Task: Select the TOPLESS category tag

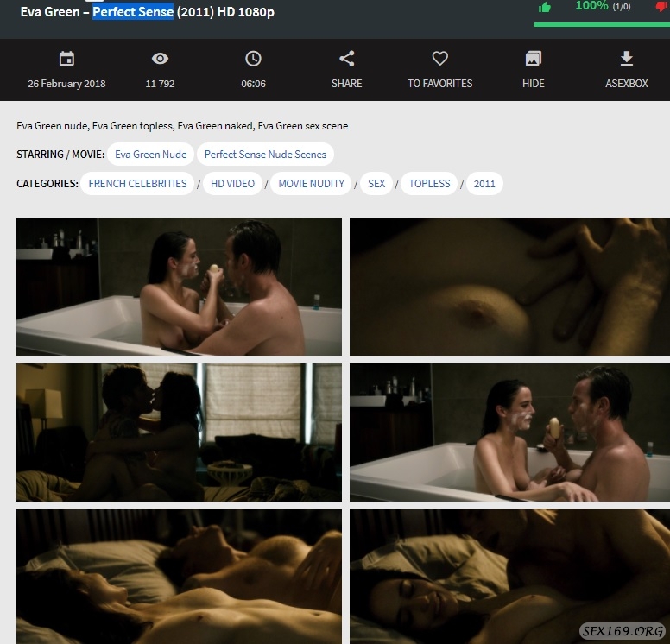Action: click(429, 184)
